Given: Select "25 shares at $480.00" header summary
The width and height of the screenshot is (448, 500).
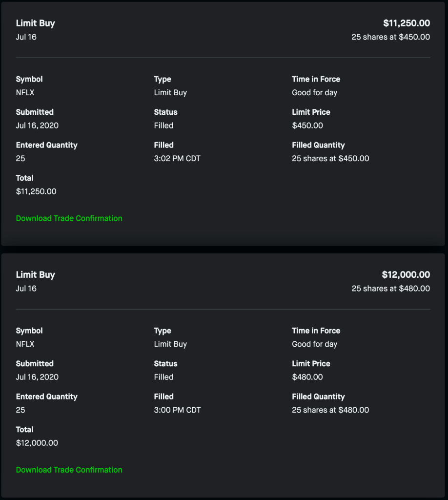Looking at the screenshot, I should 390,289.
